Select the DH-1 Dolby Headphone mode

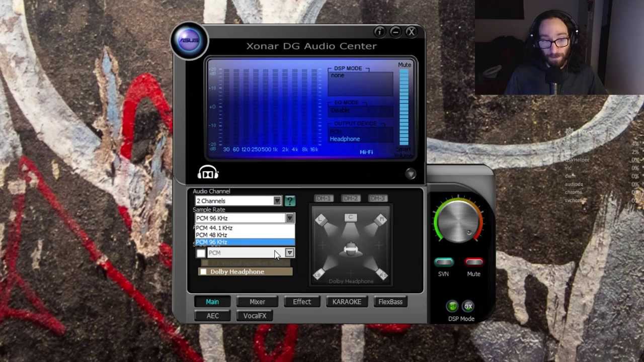(324, 198)
